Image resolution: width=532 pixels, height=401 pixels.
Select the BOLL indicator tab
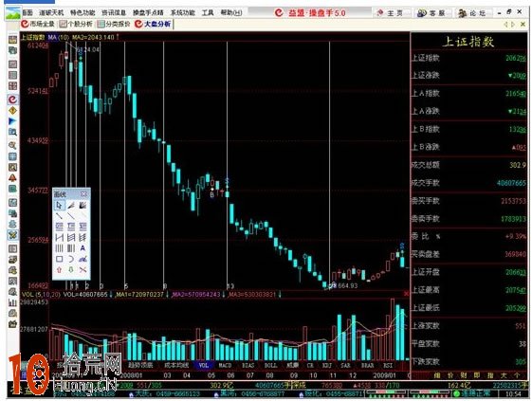(271, 365)
